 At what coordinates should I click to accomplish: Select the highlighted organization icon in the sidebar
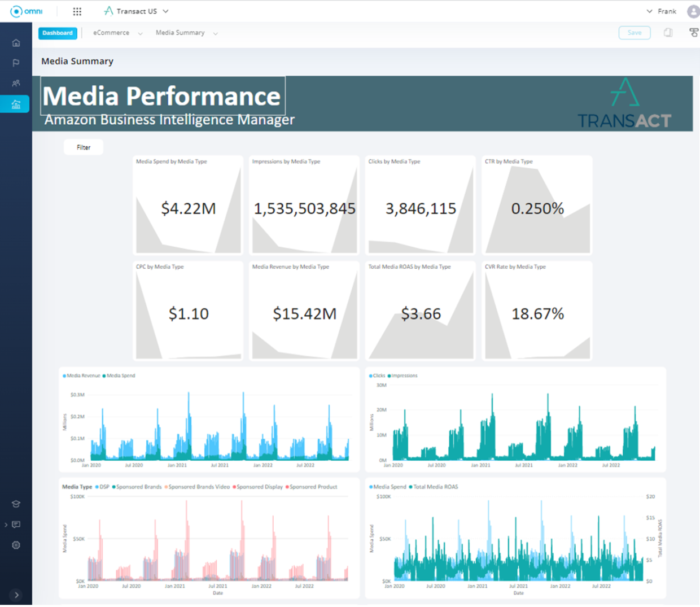(x=16, y=104)
